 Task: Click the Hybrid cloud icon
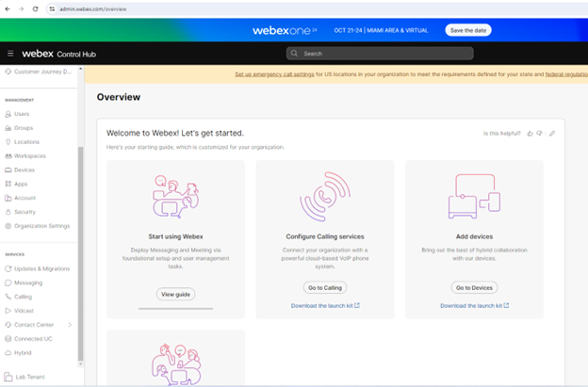click(x=8, y=353)
